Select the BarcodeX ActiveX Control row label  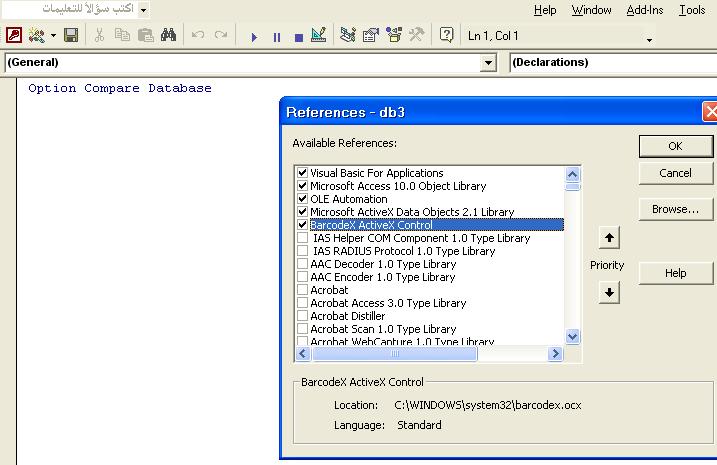tap(371, 225)
